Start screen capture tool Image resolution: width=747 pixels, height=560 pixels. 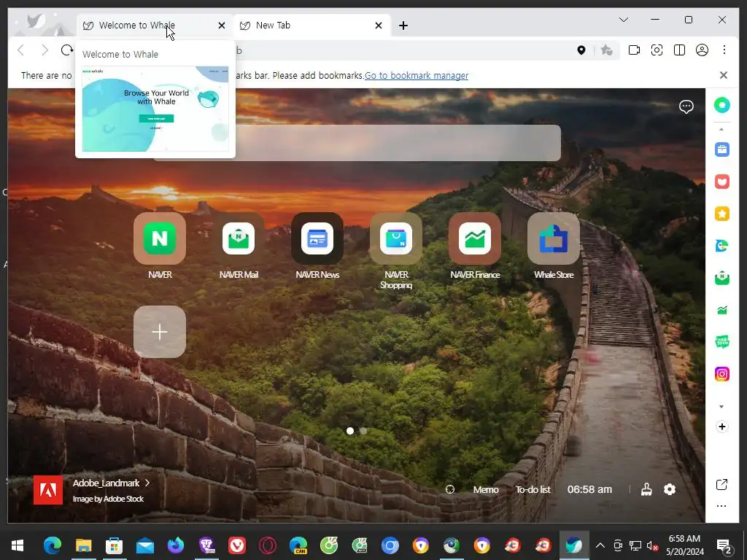click(657, 50)
